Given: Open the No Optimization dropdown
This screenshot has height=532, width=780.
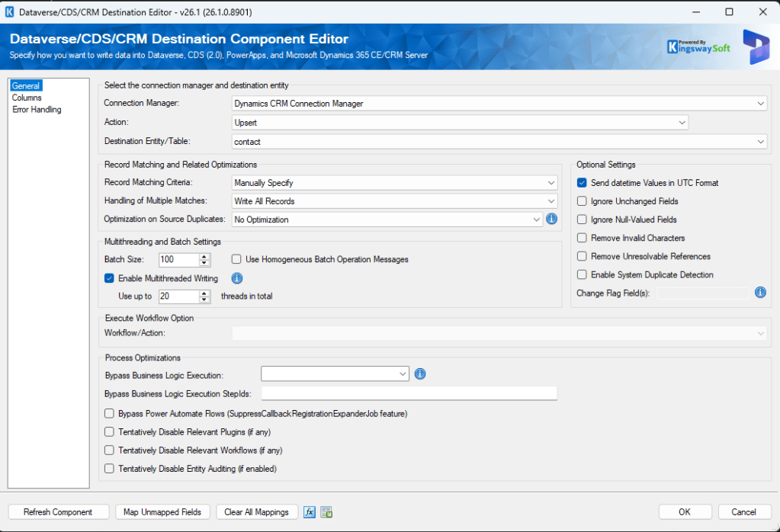Looking at the screenshot, I should coord(387,220).
